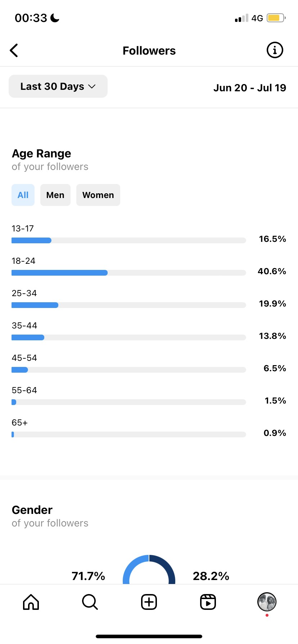The height and width of the screenshot is (644, 298).
Task: Open the profile avatar in bottom bar
Action: click(x=267, y=602)
